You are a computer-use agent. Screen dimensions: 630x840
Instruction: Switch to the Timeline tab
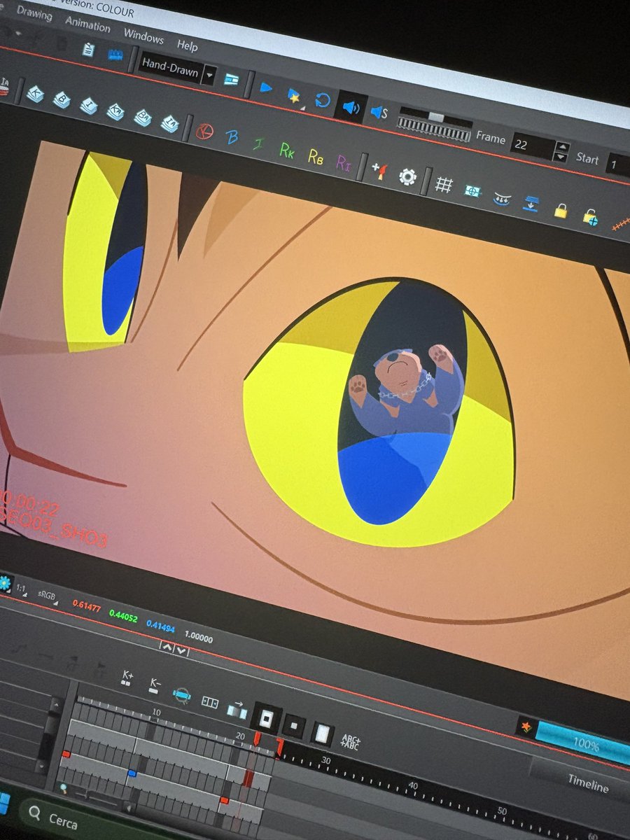pos(587,785)
